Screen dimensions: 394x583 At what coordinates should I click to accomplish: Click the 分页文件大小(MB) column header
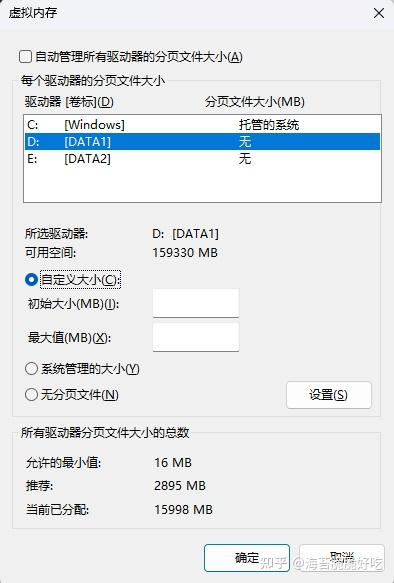pyautogui.click(x=255, y=102)
